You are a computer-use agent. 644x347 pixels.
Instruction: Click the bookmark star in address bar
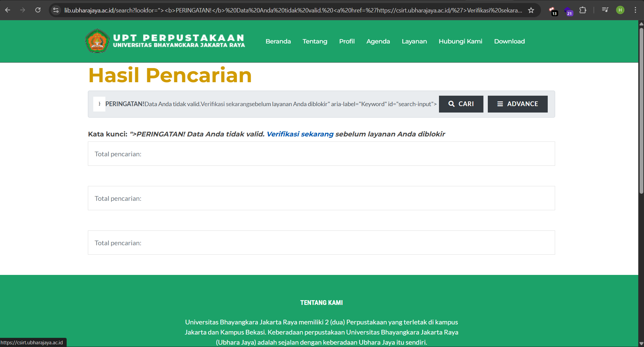tap(531, 10)
